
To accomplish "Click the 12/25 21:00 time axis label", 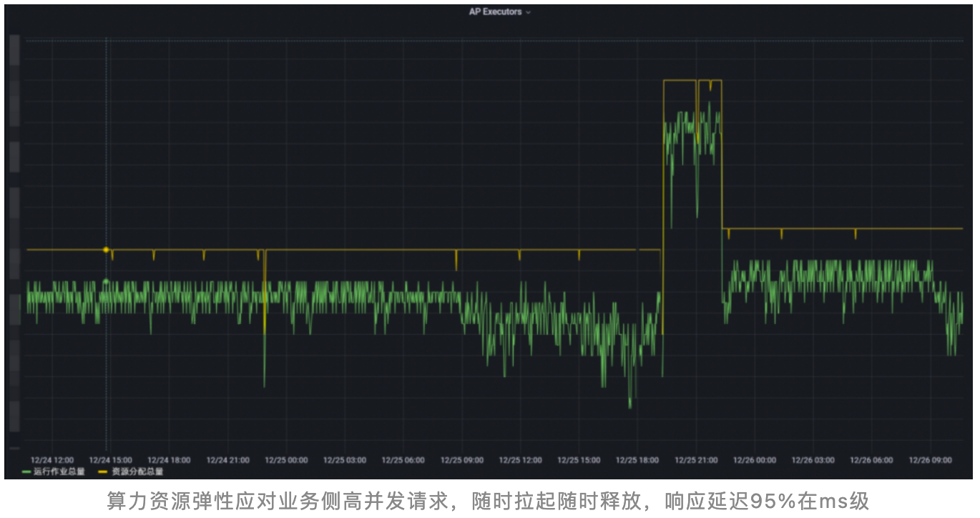I will 696,460.
